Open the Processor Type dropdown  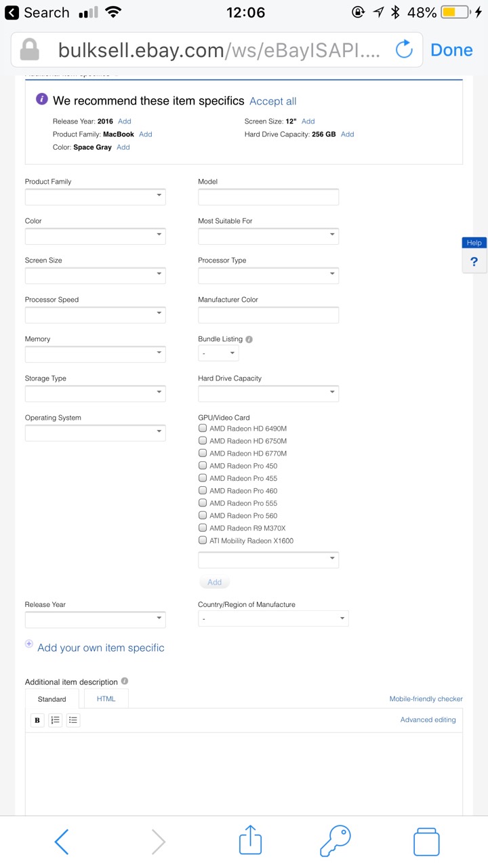(268, 275)
